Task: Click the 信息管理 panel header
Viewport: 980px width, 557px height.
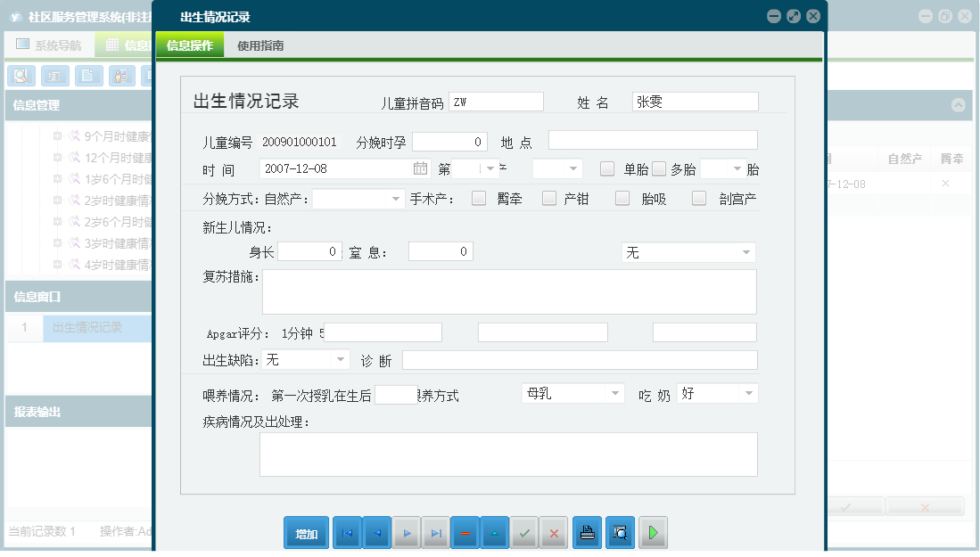Action: (x=78, y=105)
